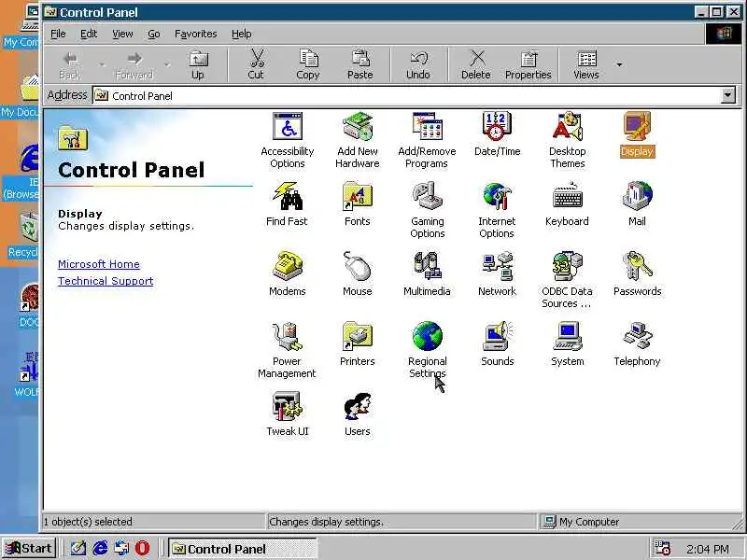Click the Back toolbar button
747x560 pixels.
[70, 65]
